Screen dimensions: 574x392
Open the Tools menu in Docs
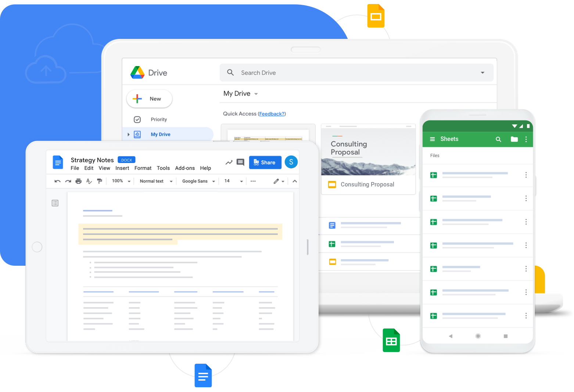click(x=163, y=168)
